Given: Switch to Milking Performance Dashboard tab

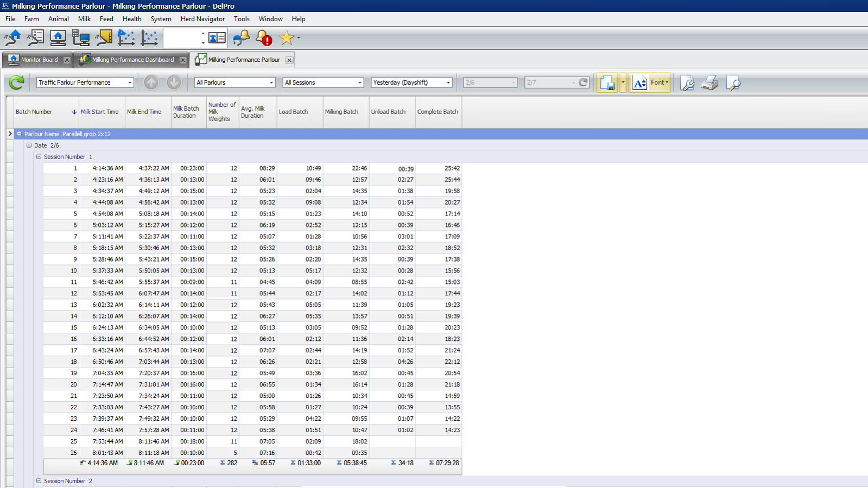Looking at the screenshot, I should click(132, 60).
